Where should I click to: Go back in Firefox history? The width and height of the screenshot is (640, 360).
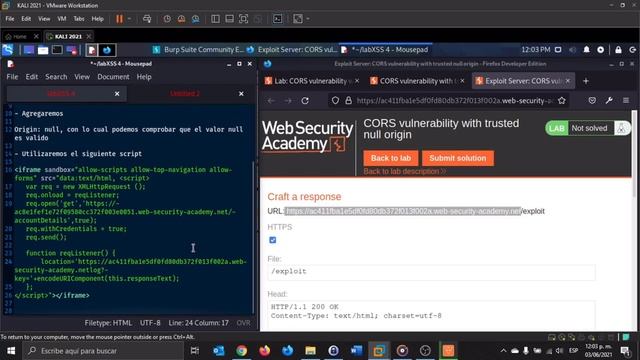click(x=271, y=100)
